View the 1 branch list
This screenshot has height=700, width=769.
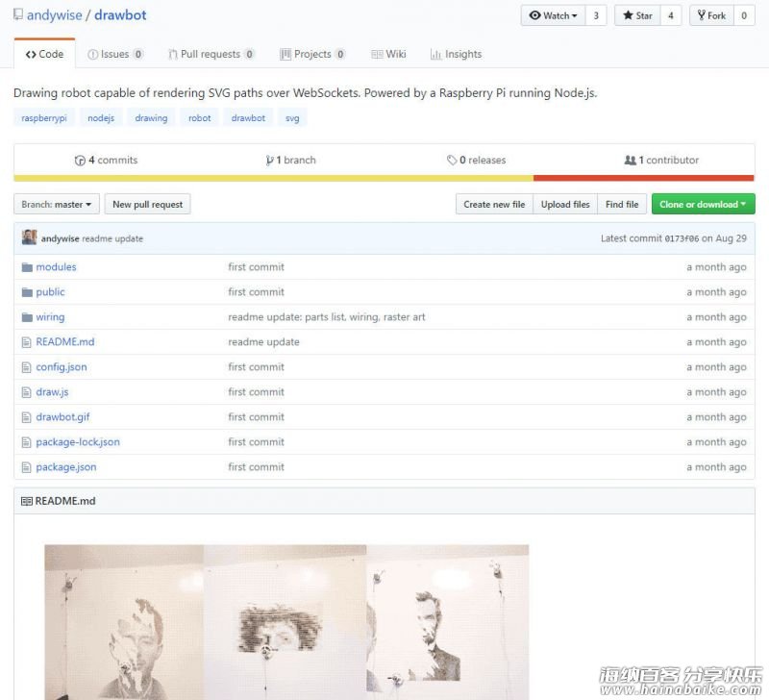pyautogui.click(x=291, y=161)
